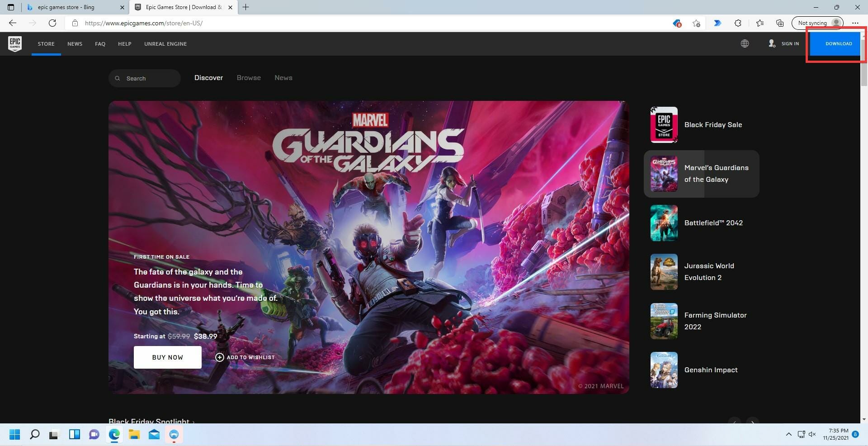Click Add to Wishlist text
This screenshot has width=868, height=446.
[250, 357]
